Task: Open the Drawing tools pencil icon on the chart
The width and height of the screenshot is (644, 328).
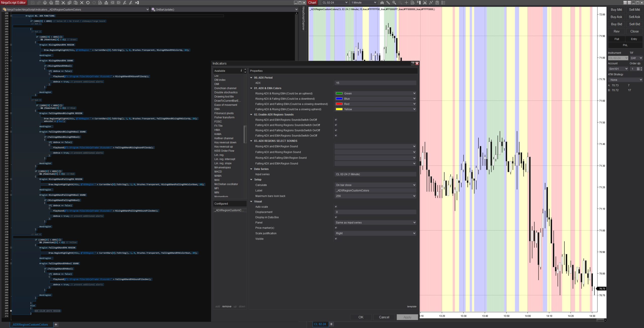Action: click(388, 3)
